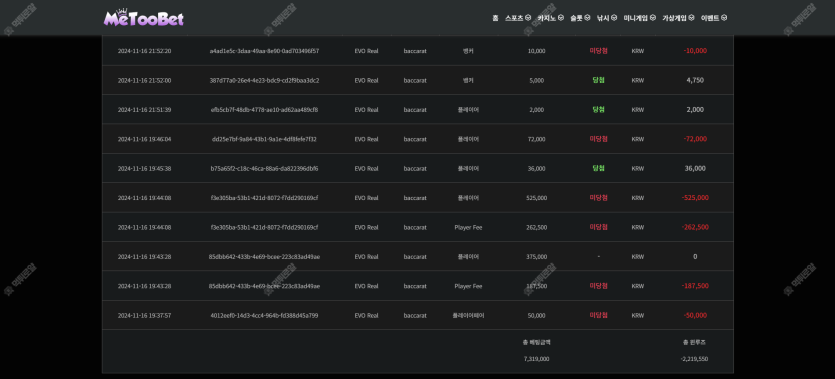Click the 당첨 status in the 21:52:00 row

599,80
